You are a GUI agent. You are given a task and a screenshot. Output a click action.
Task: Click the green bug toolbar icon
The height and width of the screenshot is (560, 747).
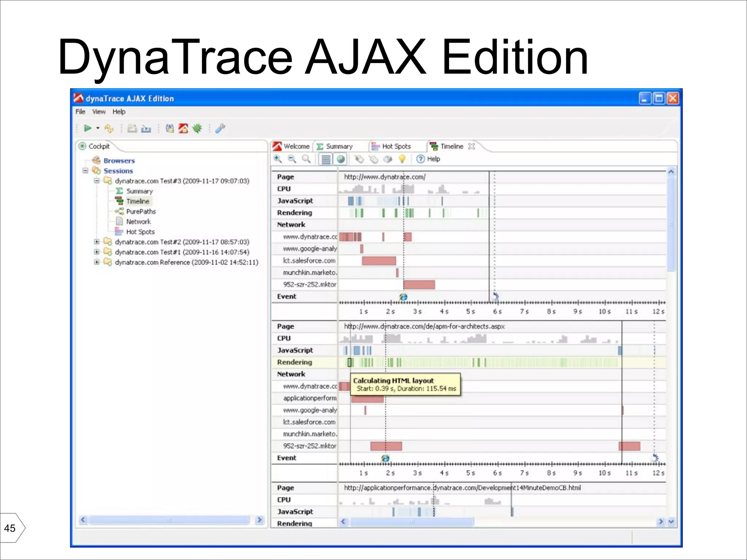point(197,128)
